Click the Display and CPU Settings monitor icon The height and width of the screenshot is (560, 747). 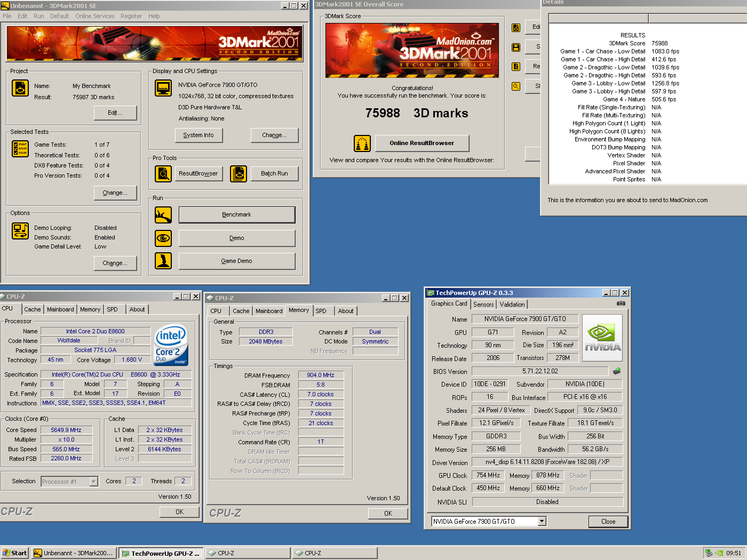tap(163, 88)
